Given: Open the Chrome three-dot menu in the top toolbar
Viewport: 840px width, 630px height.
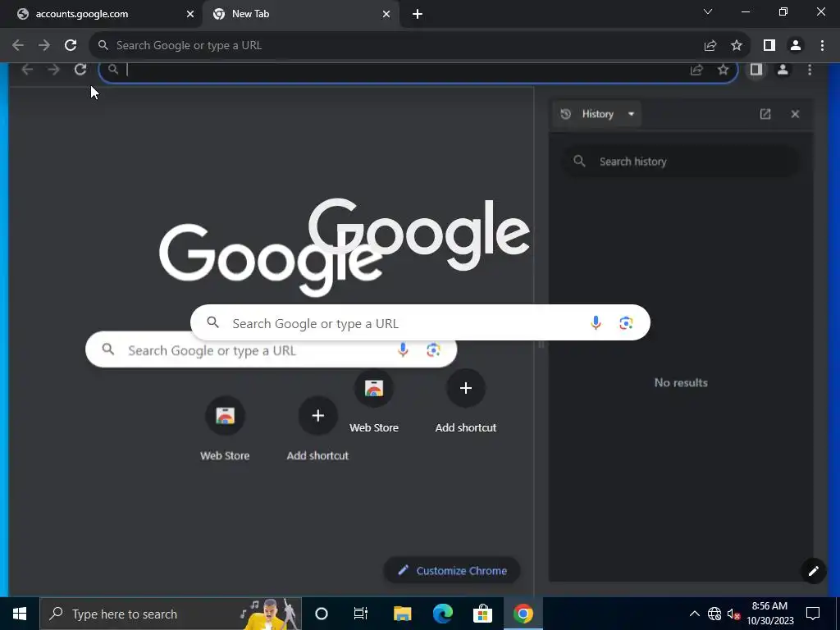Looking at the screenshot, I should pos(822,46).
